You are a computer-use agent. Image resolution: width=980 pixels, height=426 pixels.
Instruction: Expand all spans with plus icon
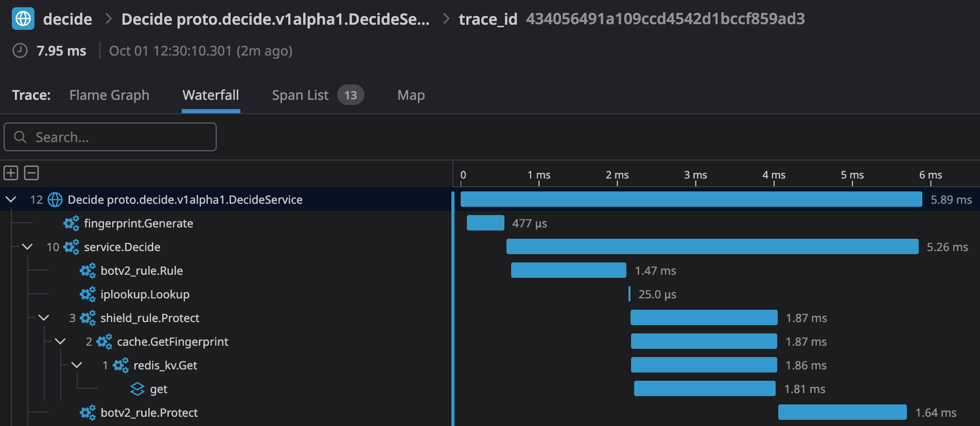pos(11,173)
